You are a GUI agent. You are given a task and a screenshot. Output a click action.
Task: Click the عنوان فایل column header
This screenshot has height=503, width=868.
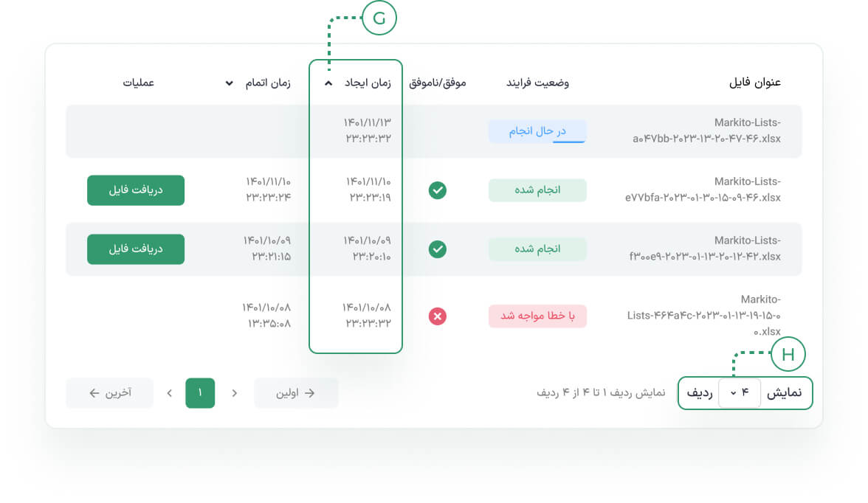(x=754, y=83)
